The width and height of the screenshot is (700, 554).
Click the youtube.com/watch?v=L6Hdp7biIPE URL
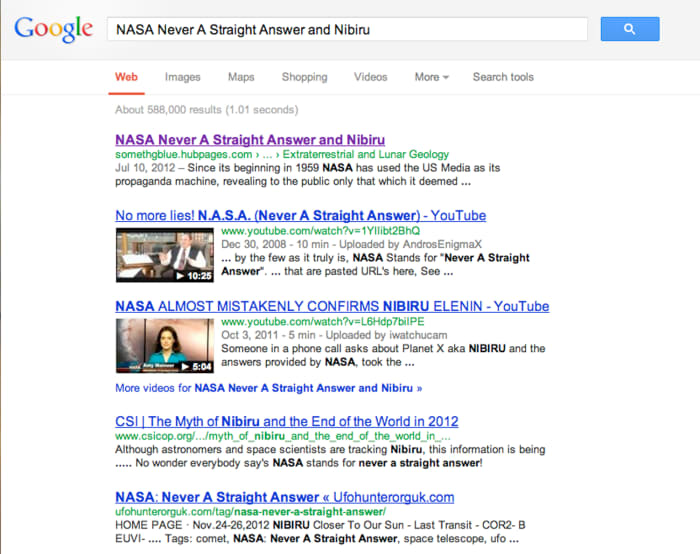click(x=323, y=321)
